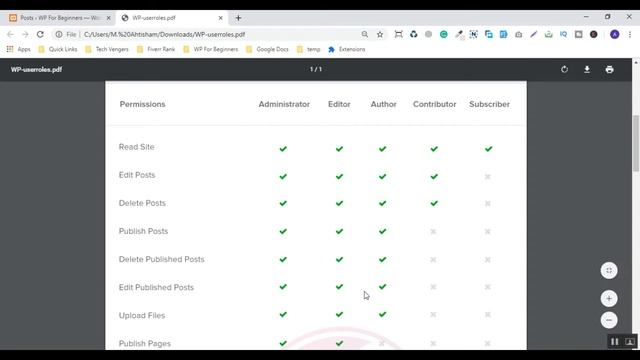Download the WP-userroles PDF
This screenshot has width=640, height=360.
point(587,69)
